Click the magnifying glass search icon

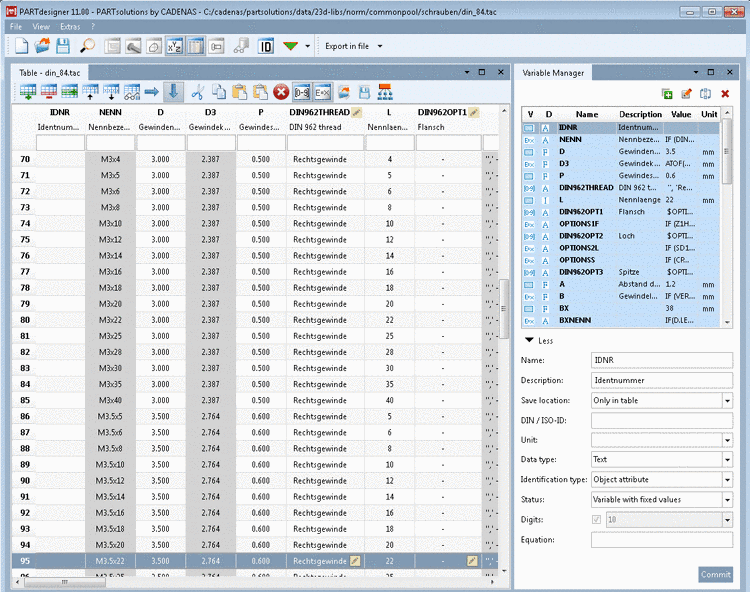coord(88,46)
